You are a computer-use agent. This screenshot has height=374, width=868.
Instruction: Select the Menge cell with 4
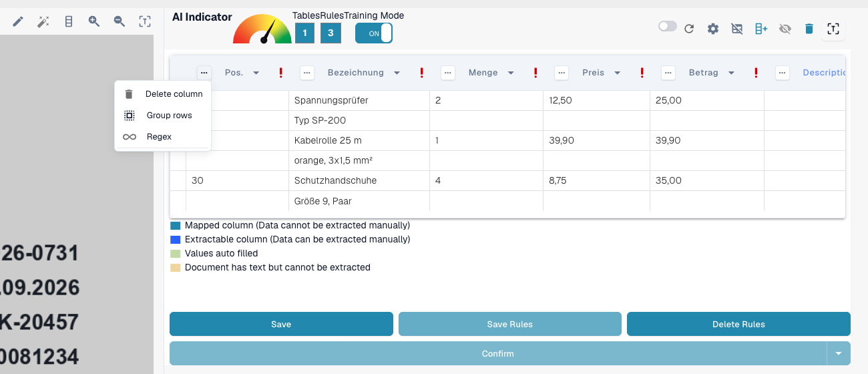click(487, 181)
